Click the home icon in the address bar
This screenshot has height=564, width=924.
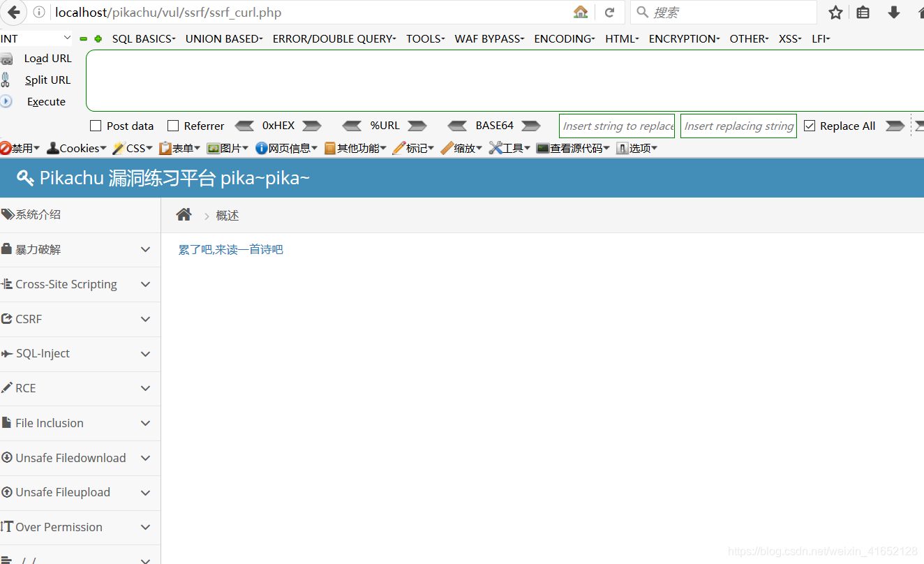point(581,13)
